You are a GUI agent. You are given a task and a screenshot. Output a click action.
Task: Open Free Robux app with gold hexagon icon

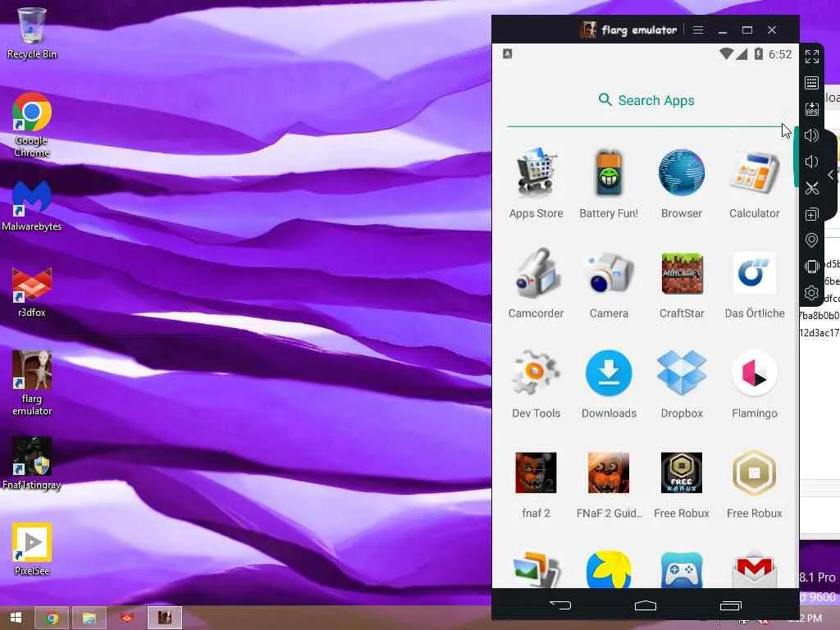tap(755, 484)
